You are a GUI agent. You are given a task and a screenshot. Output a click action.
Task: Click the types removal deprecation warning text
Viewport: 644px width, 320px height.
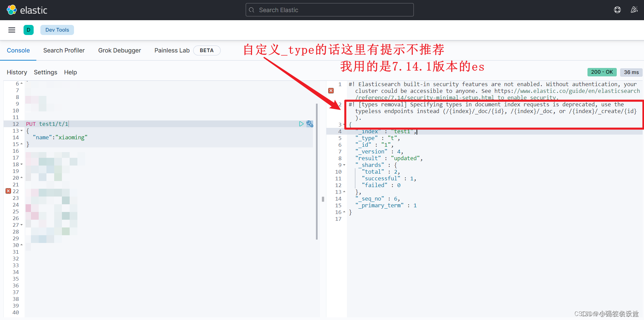coord(493,111)
